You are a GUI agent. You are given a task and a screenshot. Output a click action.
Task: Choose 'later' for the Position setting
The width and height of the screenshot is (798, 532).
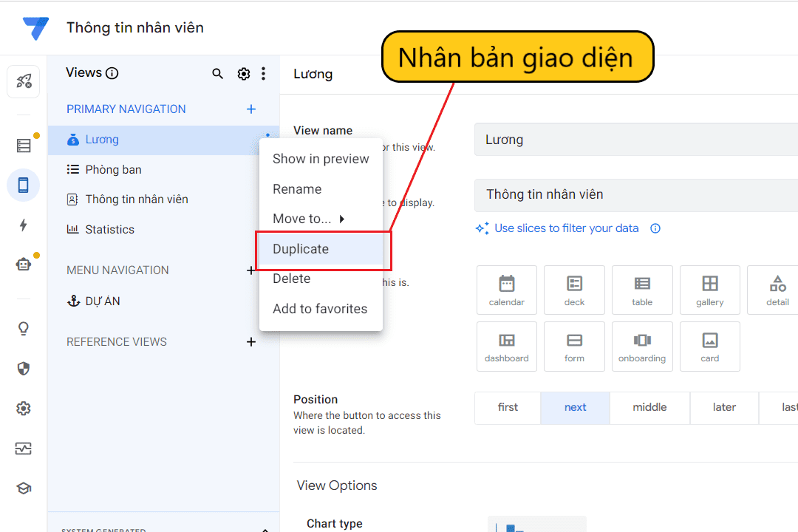click(x=724, y=407)
